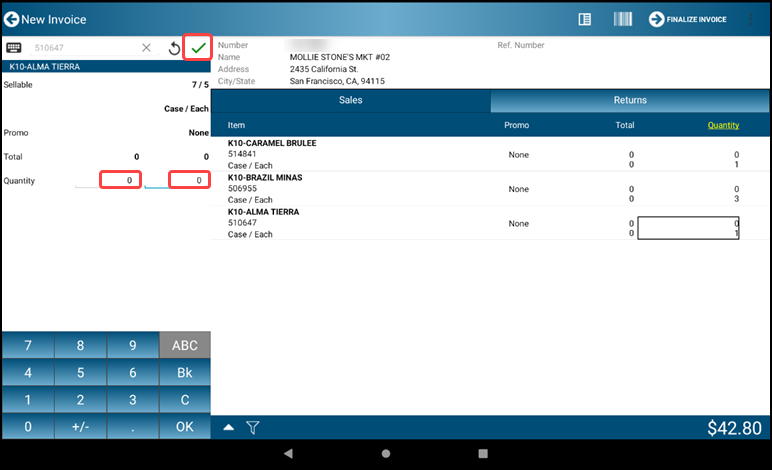The height and width of the screenshot is (470, 772).
Task: Tap keypad digit 1
Action: coord(28,400)
